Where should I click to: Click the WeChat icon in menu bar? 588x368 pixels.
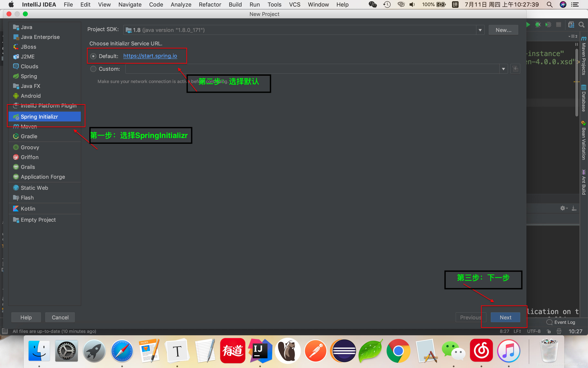[x=372, y=4]
